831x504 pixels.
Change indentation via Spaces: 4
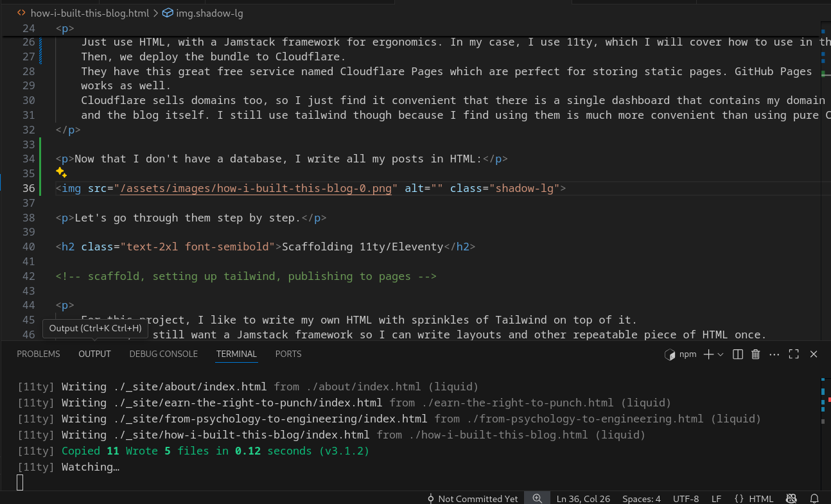[x=641, y=498]
